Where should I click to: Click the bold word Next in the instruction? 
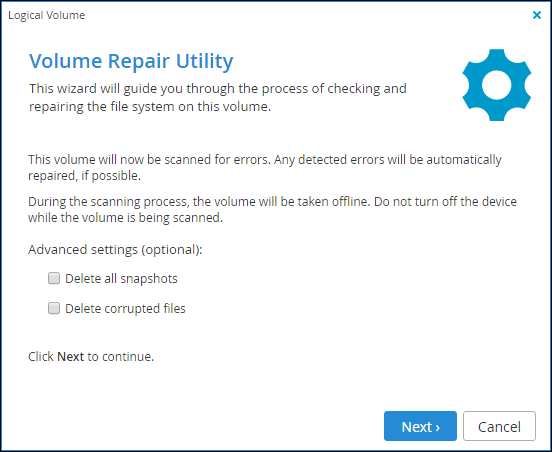pyautogui.click(x=70, y=357)
